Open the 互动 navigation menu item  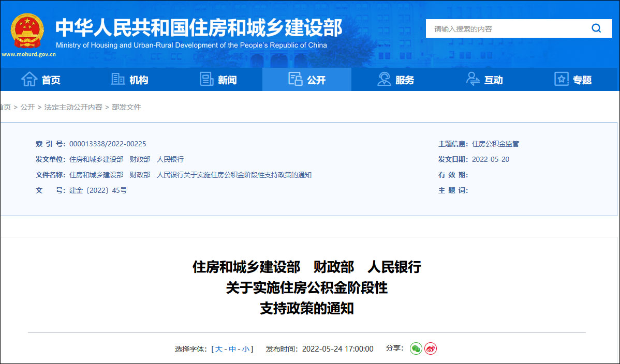point(484,79)
